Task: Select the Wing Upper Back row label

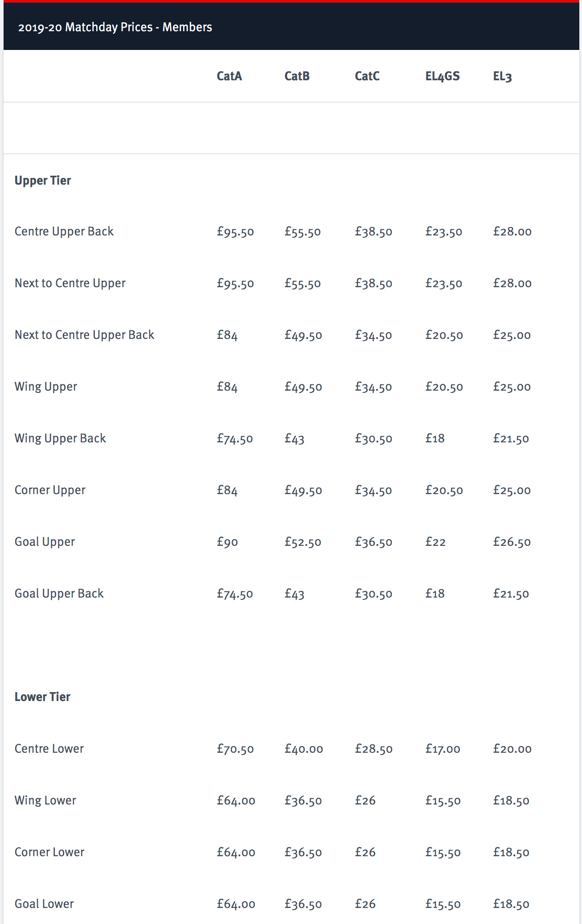Action: [x=60, y=438]
